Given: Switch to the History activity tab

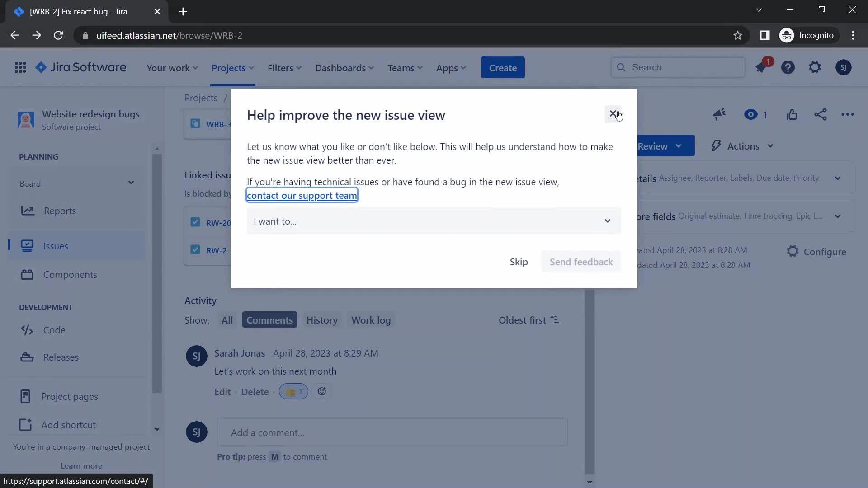Looking at the screenshot, I should pyautogui.click(x=322, y=320).
